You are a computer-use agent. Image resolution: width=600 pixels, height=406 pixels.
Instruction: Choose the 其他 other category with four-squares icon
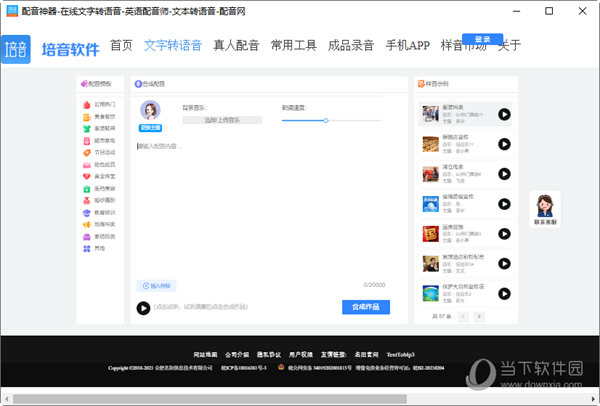(x=94, y=248)
